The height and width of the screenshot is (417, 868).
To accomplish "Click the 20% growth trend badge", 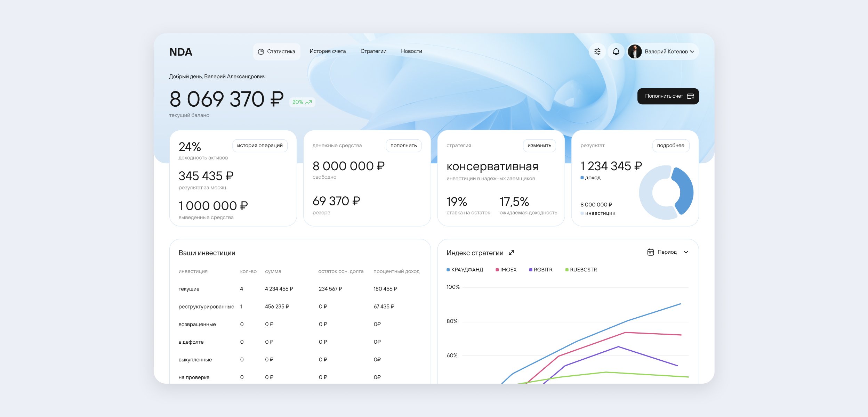I will (302, 102).
